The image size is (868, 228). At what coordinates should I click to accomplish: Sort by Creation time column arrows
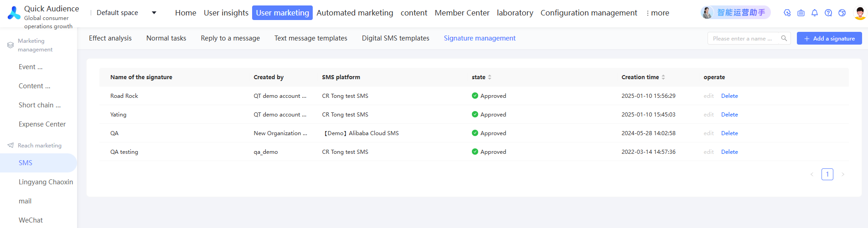pos(663,77)
